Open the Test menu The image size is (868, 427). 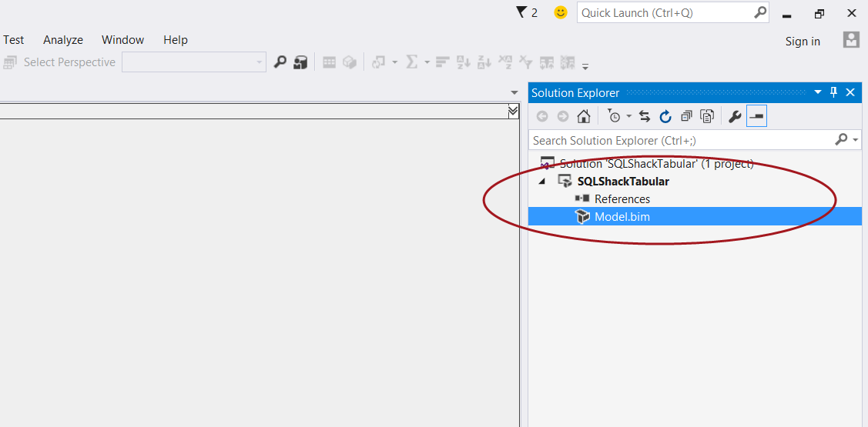tap(13, 40)
